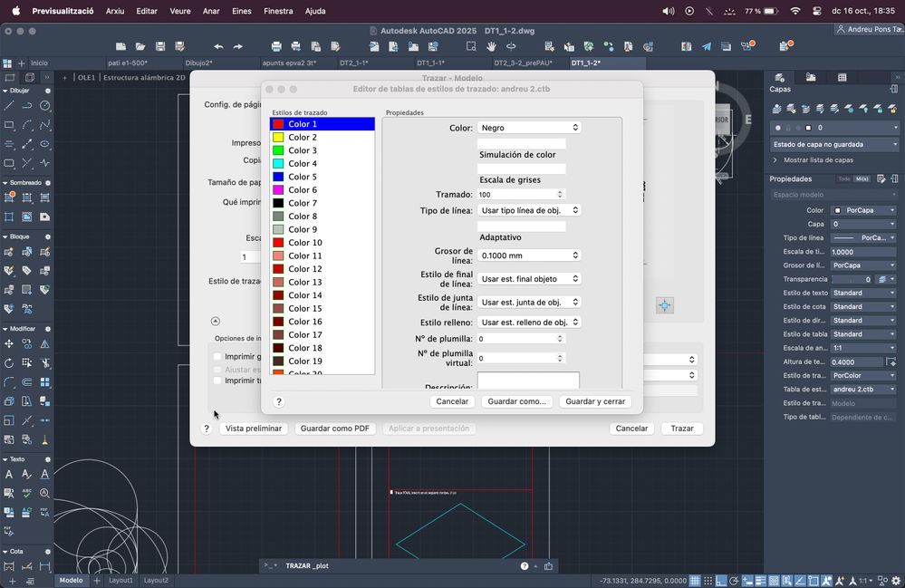905x588 pixels.
Task: Click the Tramado value stepper
Action: click(560, 195)
